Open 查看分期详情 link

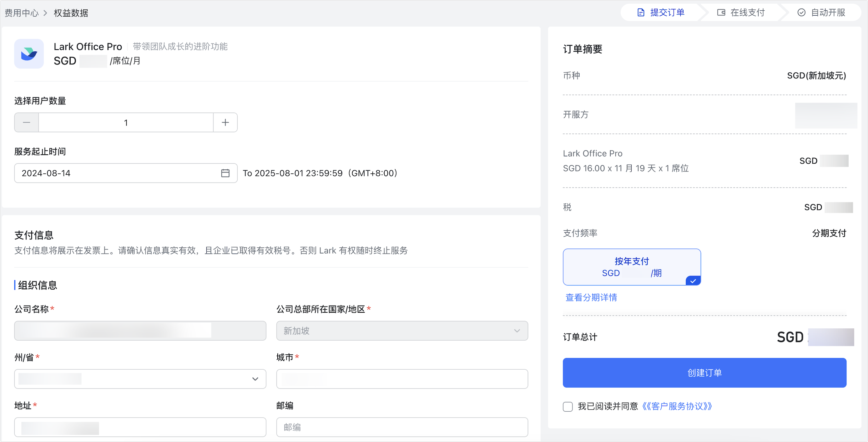[x=591, y=297]
